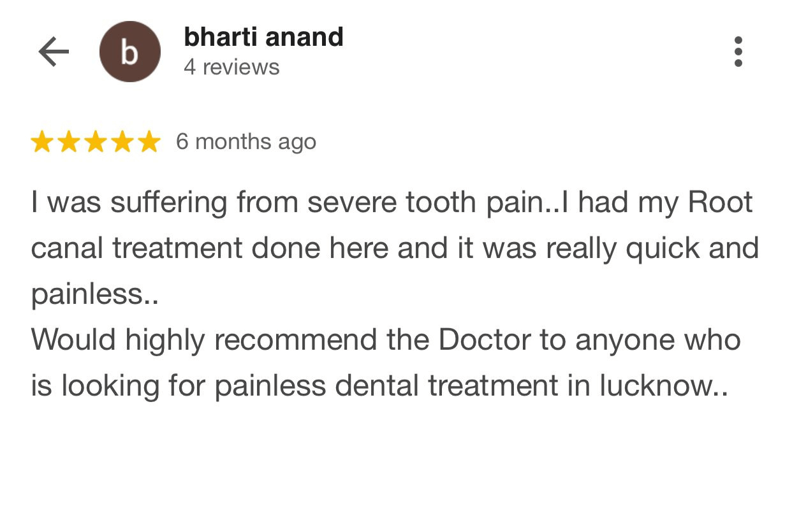Go back using the left arrow

click(x=54, y=52)
